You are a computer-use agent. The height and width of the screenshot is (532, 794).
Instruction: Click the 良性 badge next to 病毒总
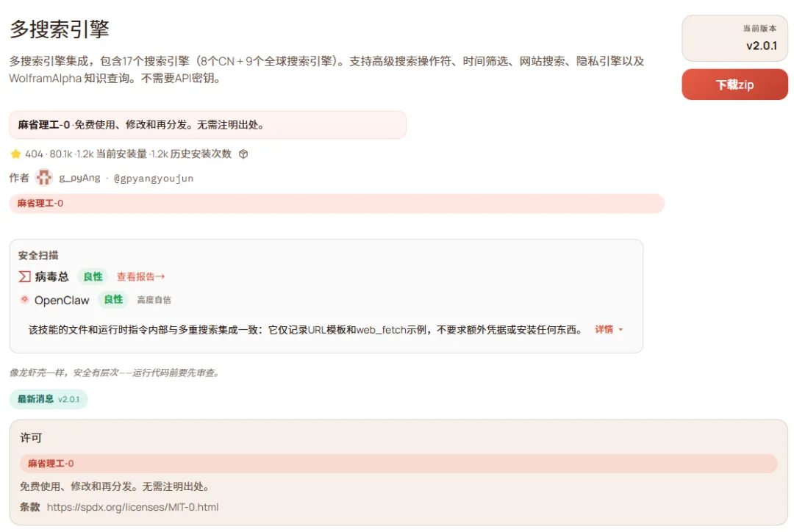pyautogui.click(x=93, y=277)
